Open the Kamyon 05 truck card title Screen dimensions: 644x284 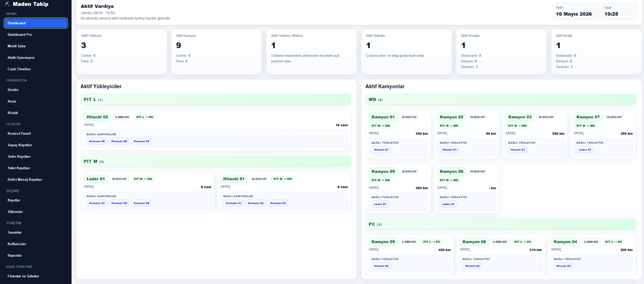pos(383,242)
